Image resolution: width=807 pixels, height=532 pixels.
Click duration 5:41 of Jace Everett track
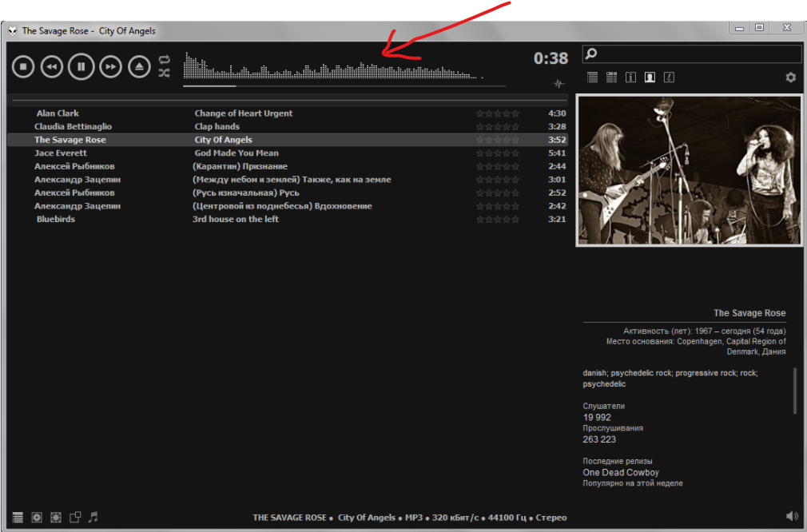click(557, 153)
